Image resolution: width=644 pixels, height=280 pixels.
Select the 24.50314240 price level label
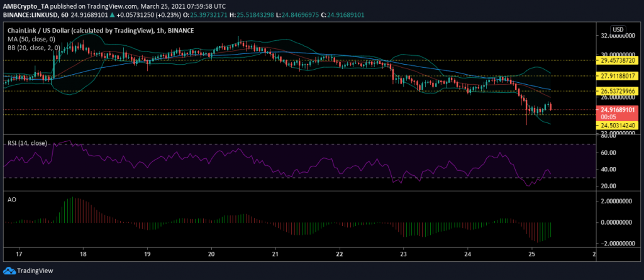[x=618, y=126]
